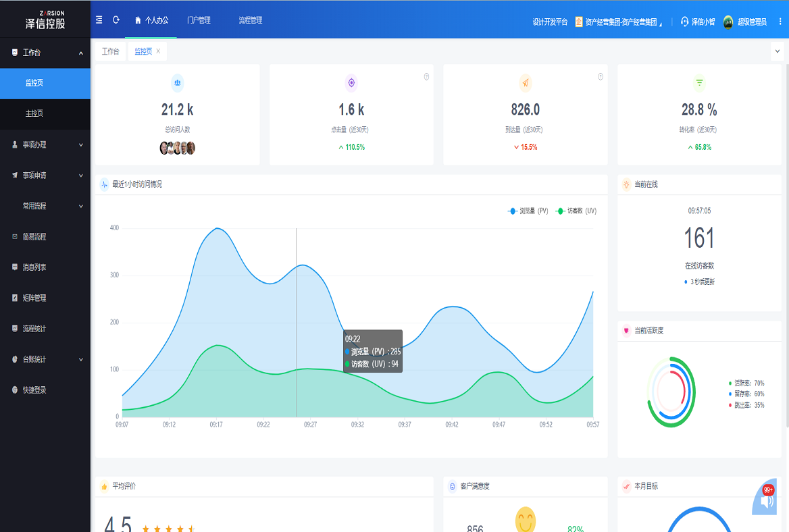789x532 pixels.
Task: Collapse the sidebar with the hamburger icon
Action: 99,20
